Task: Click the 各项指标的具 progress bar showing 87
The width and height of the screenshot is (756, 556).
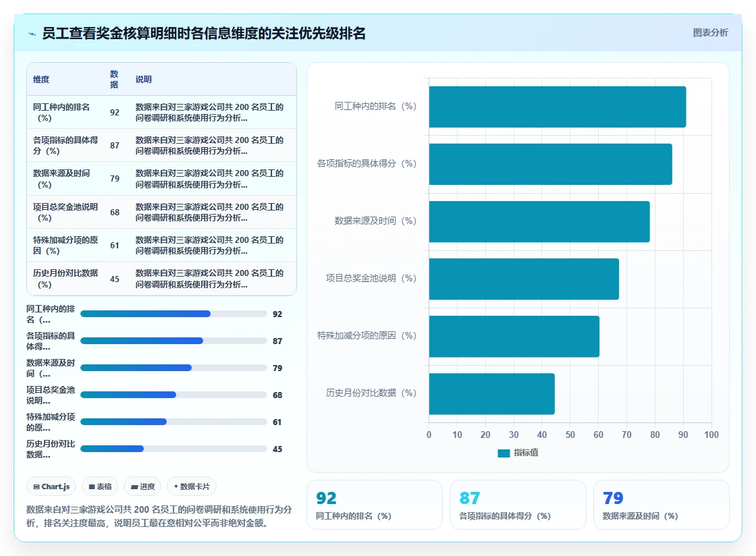Action: pyautogui.click(x=173, y=341)
